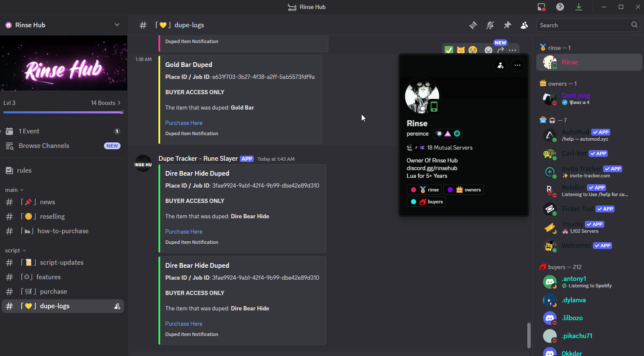Click the .lilbozo member entry
644x356 pixels.
point(589,318)
